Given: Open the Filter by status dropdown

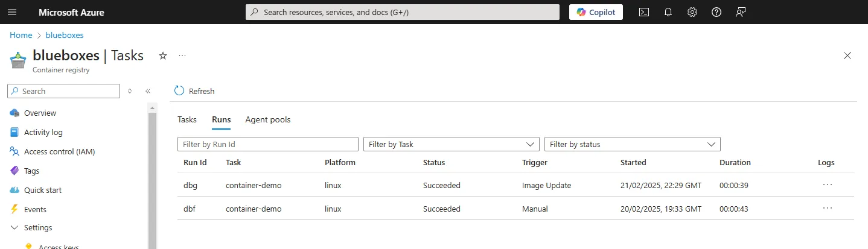Looking at the screenshot, I should 633,144.
